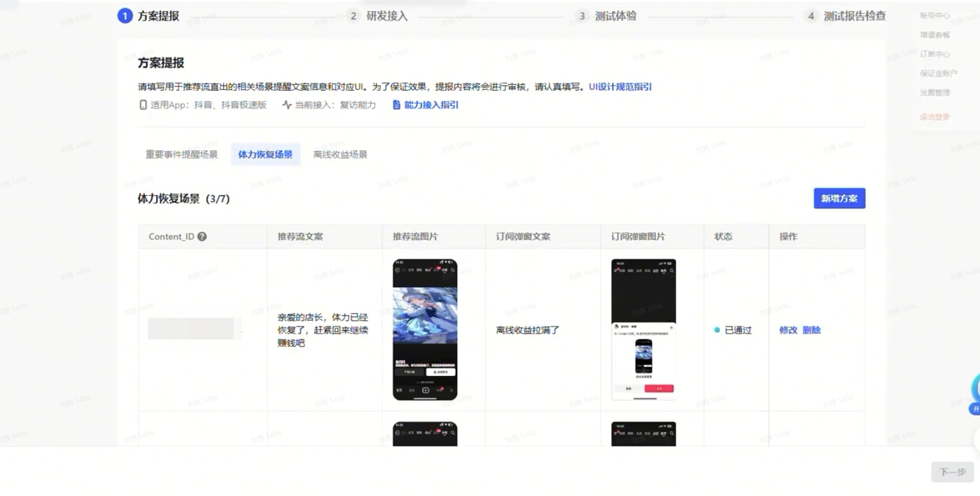This screenshot has width=980, height=496.
Task: Click the phone icon beside 适用App
Action: pos(143,105)
